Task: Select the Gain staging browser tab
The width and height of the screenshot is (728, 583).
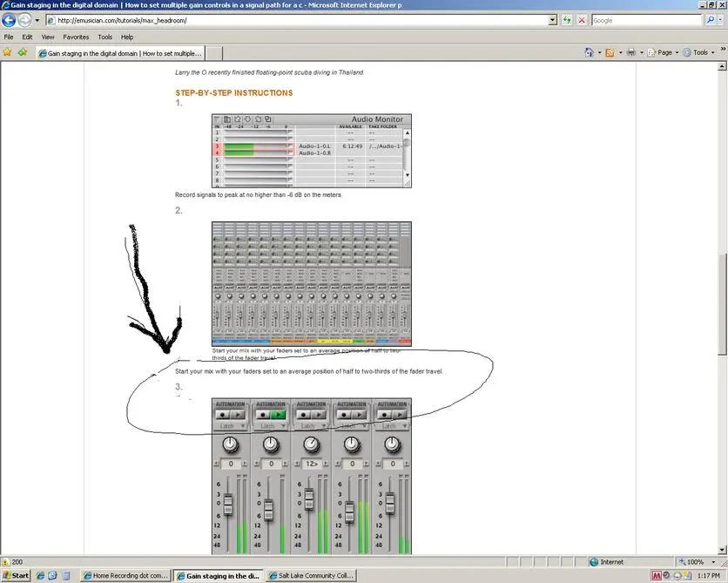Action: pyautogui.click(x=122, y=53)
